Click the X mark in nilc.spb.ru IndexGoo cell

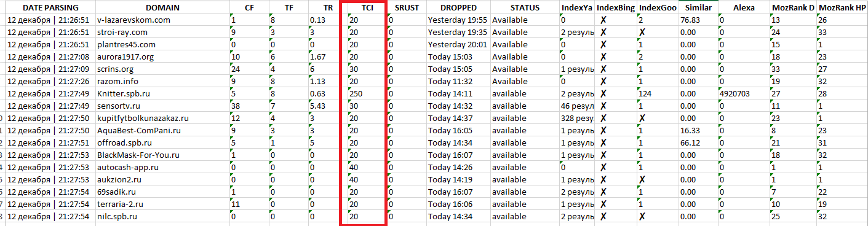[642, 217]
